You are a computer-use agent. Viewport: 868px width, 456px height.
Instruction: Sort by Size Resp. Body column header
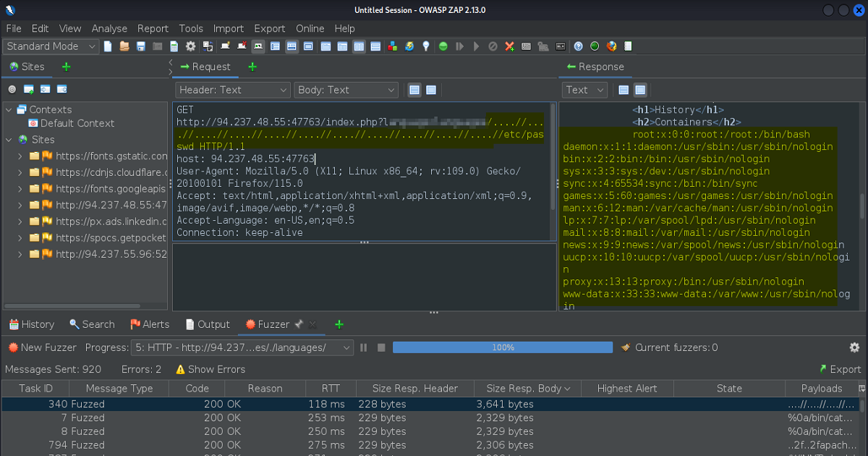[x=527, y=389]
